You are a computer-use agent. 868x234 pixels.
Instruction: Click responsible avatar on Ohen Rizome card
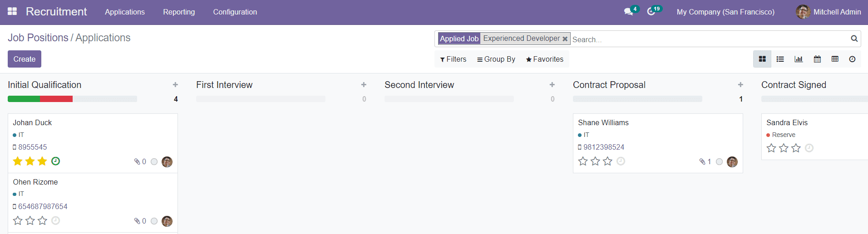tap(167, 221)
